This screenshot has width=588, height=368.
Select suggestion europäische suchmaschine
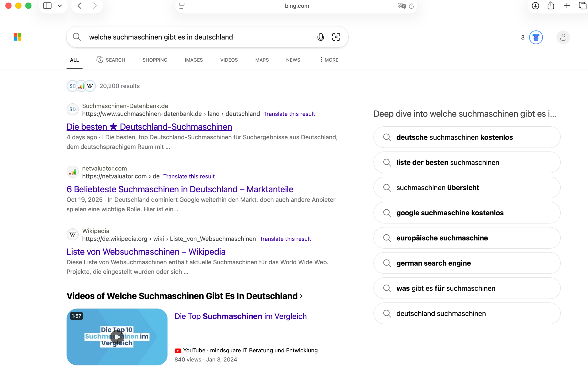click(x=467, y=238)
